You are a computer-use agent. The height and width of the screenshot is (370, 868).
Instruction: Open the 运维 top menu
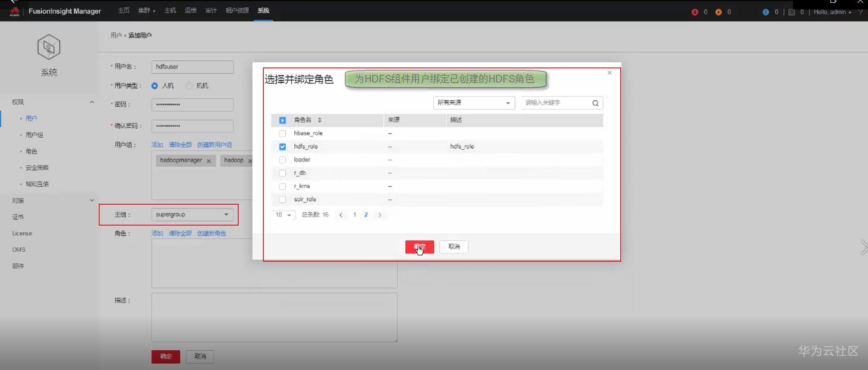click(x=190, y=10)
